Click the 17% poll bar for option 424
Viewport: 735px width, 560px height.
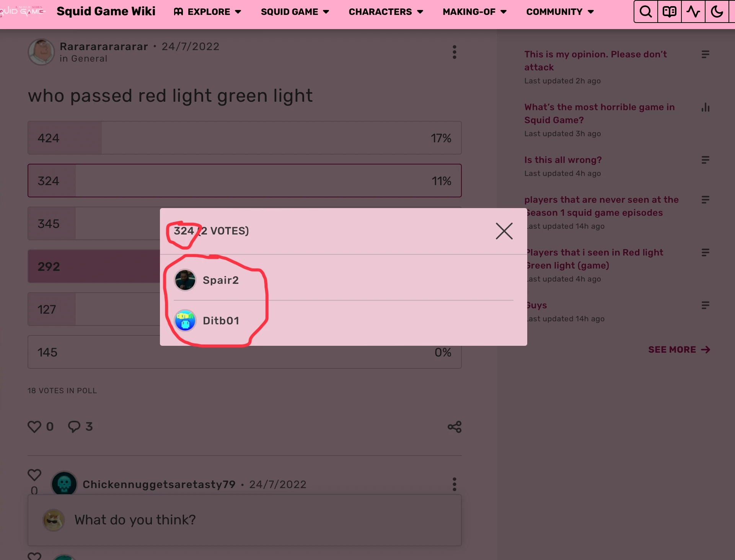[x=245, y=138]
